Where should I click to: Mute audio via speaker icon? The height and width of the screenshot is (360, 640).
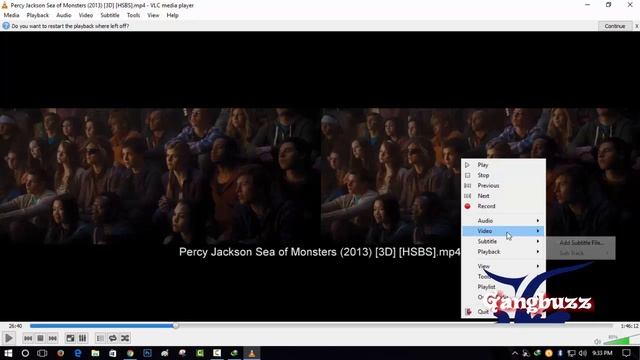[598, 341]
